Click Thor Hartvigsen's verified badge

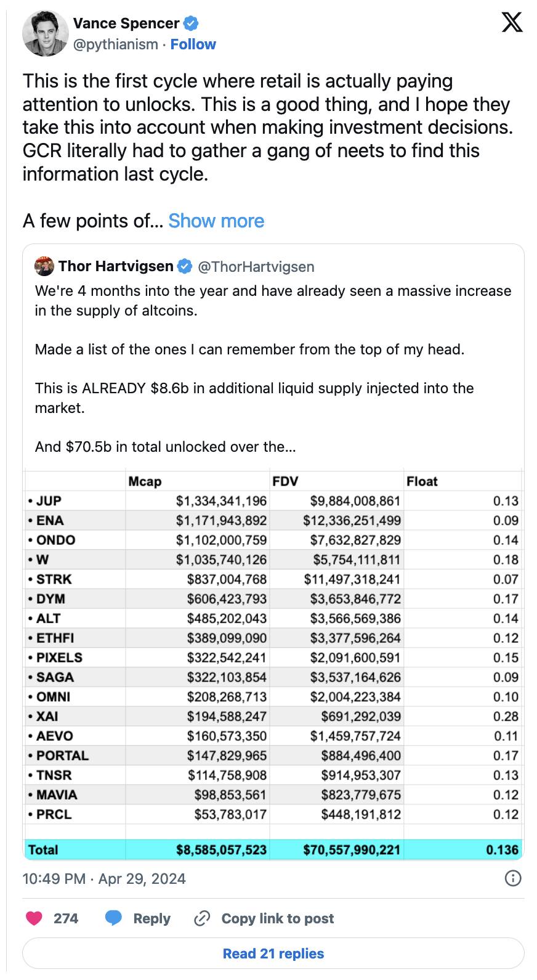184,266
